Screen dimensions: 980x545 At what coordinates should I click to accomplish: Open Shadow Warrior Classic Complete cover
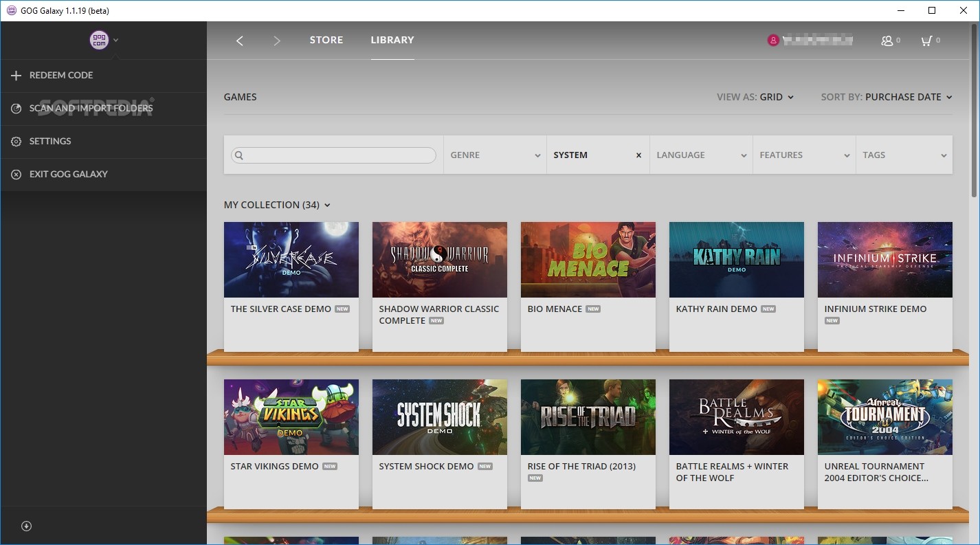(x=440, y=260)
